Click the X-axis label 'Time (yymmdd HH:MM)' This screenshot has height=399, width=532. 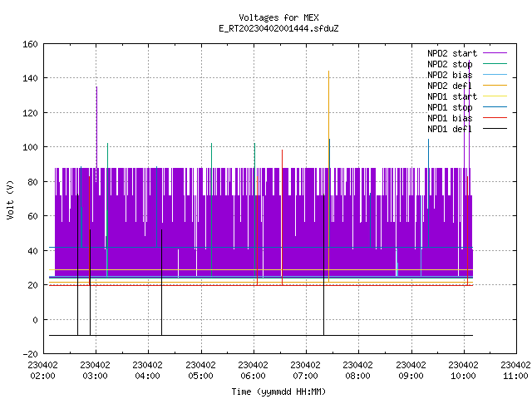click(x=278, y=392)
